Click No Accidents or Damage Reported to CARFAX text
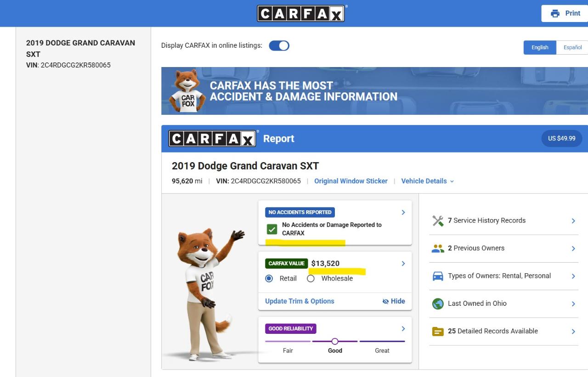Viewport: 588px width, 377px height. [332, 229]
